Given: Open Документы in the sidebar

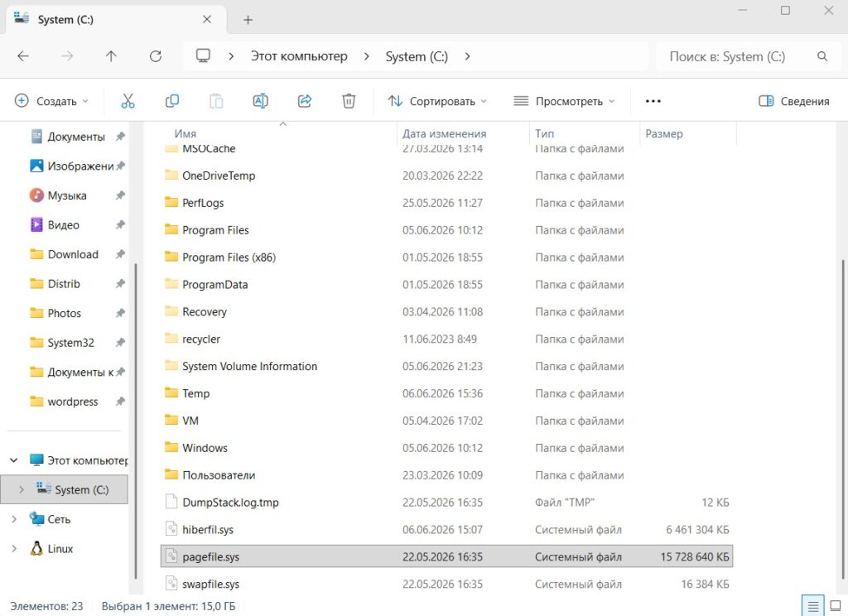Looking at the screenshot, I should point(67,137).
